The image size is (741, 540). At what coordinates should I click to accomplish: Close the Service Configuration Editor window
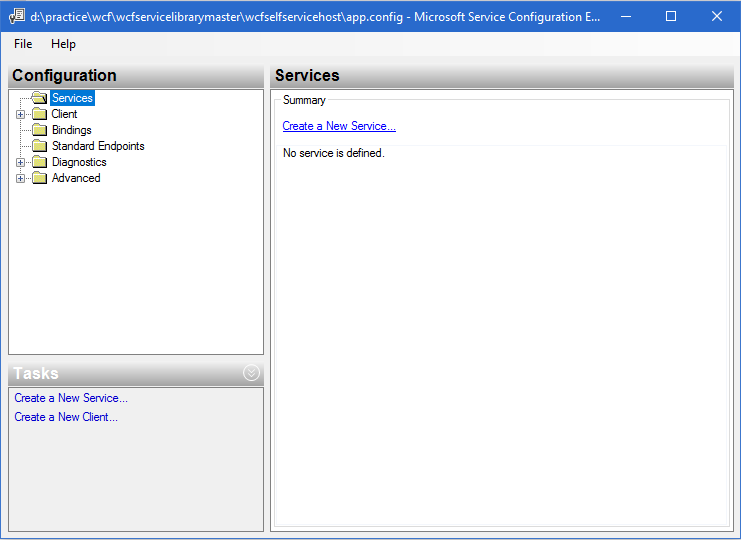(716, 17)
